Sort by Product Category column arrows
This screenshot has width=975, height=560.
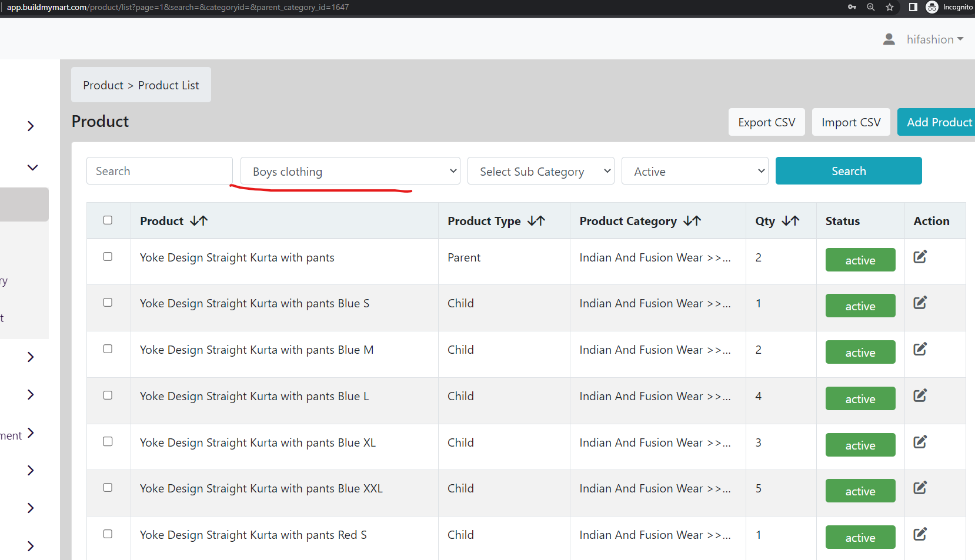tap(692, 221)
